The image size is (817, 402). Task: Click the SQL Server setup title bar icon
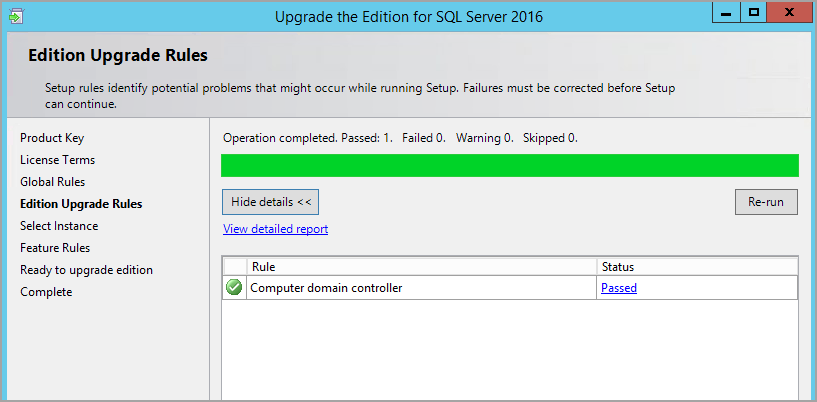pyautogui.click(x=17, y=15)
